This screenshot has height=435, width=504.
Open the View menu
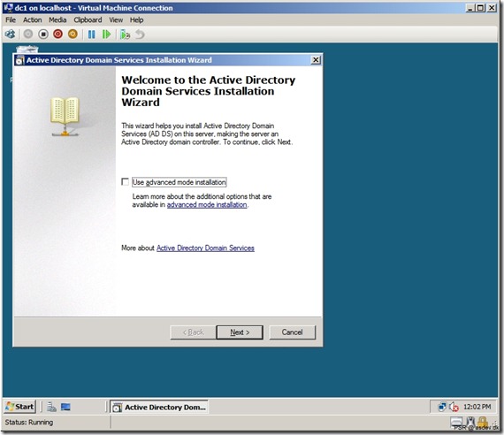(116, 20)
